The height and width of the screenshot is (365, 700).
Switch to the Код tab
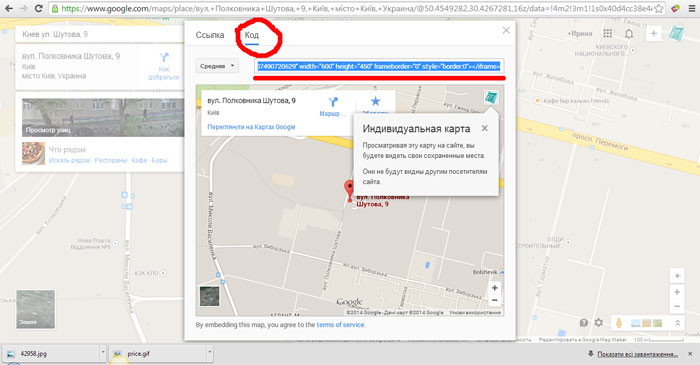(251, 35)
